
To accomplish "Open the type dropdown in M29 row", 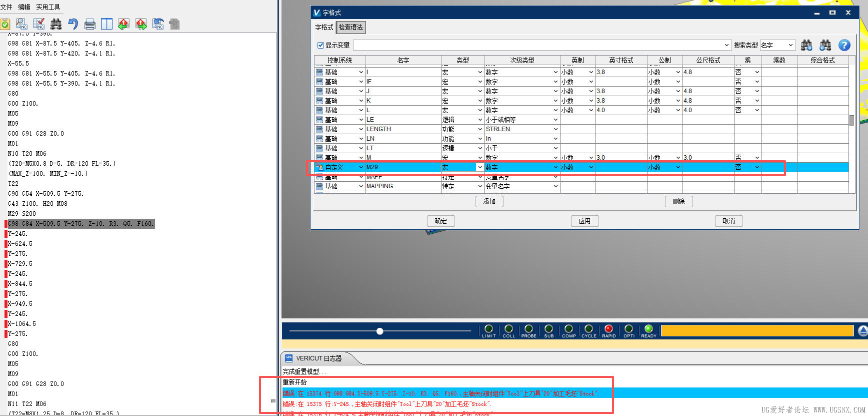I will (480, 167).
